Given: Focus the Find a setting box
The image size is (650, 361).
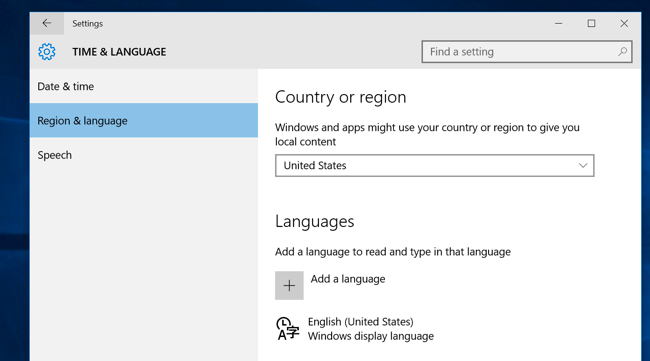Looking at the screenshot, I should [x=527, y=52].
